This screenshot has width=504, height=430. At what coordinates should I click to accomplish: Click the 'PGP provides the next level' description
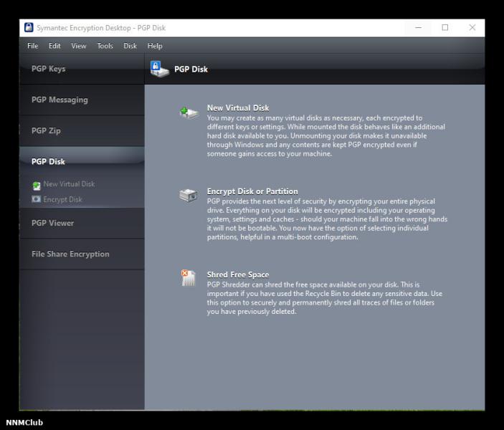tap(327, 219)
